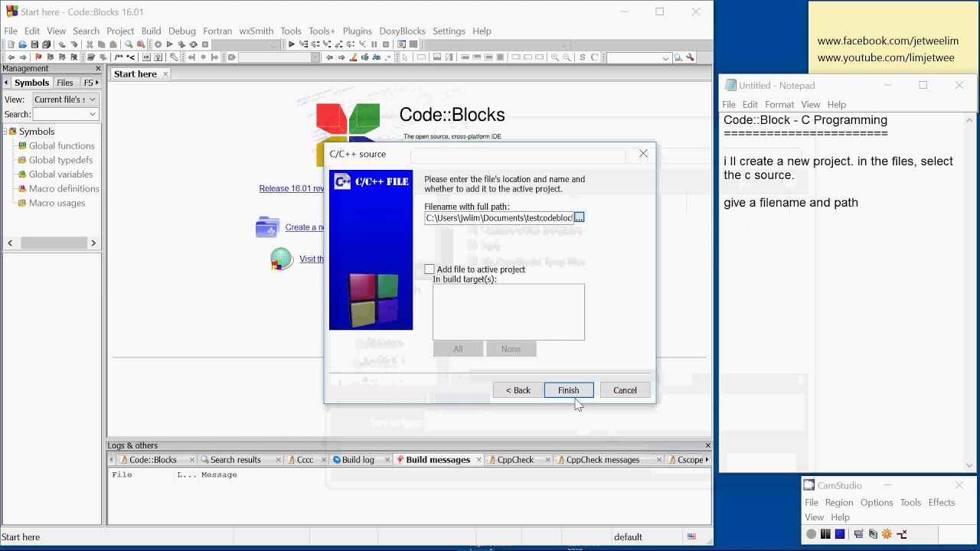Click the Run green play icon
Image resolution: width=980 pixels, height=551 pixels.
point(169,44)
